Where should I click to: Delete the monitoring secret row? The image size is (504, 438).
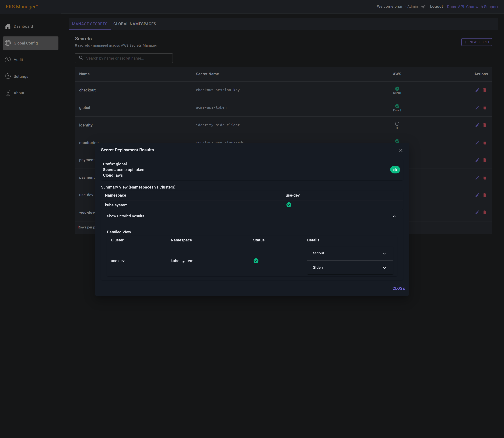485,143
